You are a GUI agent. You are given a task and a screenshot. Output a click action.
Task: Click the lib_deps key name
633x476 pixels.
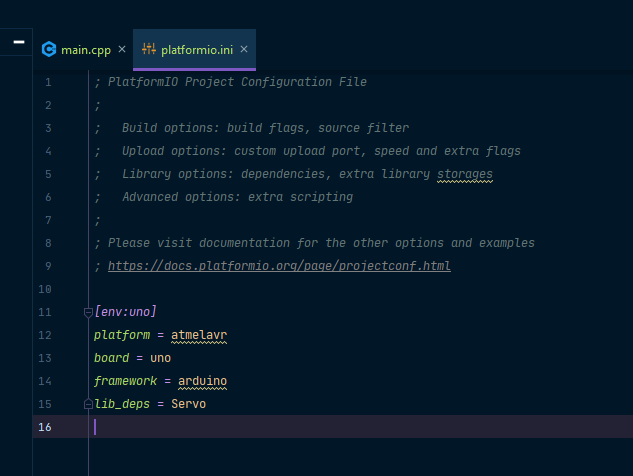(x=122, y=404)
